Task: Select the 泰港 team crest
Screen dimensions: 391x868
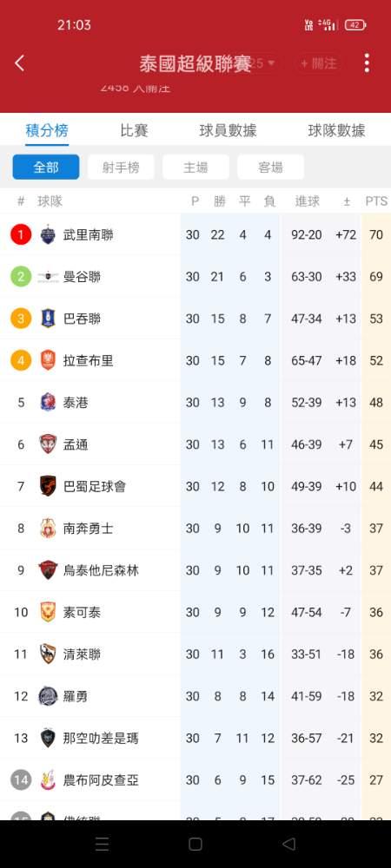Action: (48, 403)
